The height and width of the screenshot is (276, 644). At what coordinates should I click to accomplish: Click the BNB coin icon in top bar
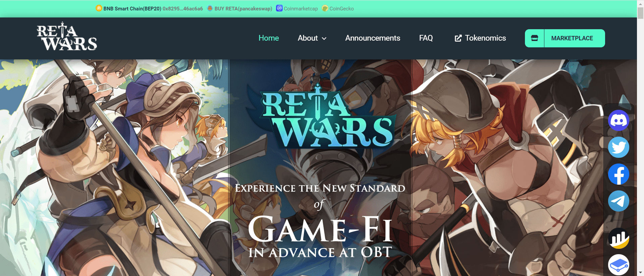tap(99, 8)
